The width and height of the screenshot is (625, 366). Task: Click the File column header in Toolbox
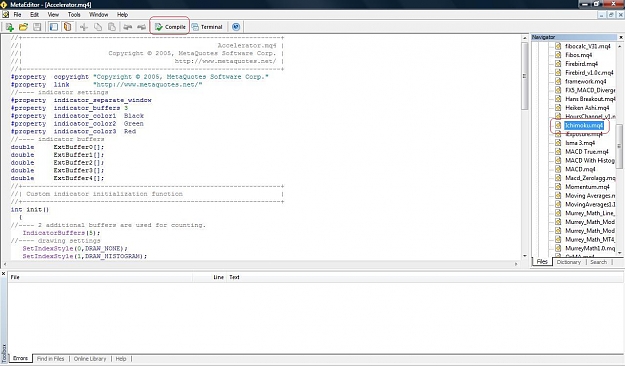[x=100, y=277]
